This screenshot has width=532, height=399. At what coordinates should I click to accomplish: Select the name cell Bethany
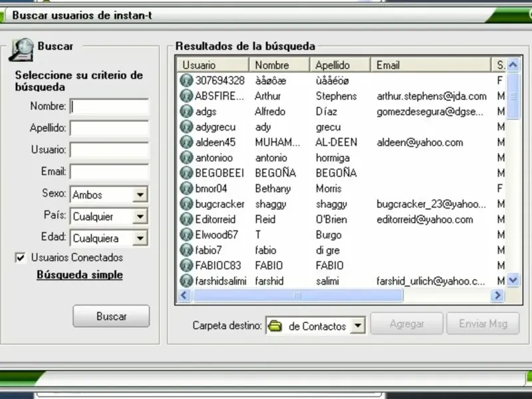click(273, 189)
